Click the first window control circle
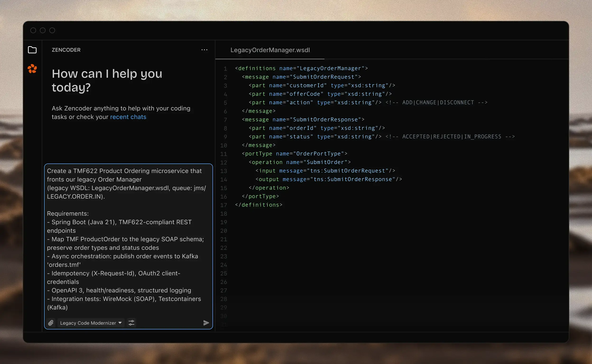 point(33,30)
